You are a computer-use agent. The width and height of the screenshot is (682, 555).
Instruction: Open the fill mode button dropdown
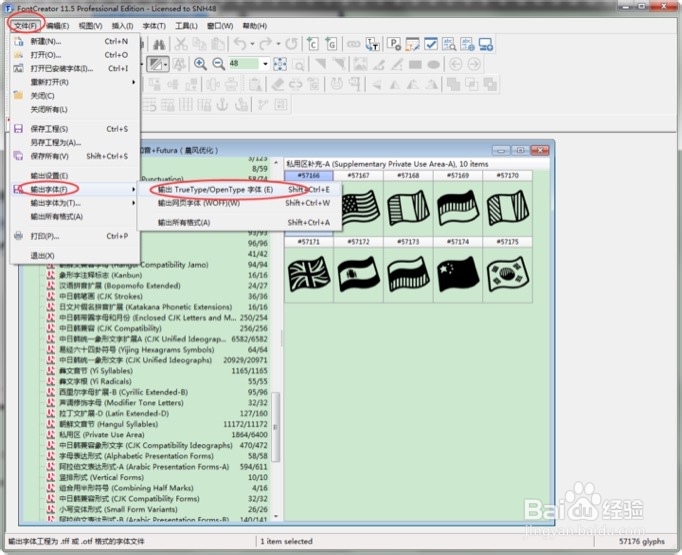(166, 64)
